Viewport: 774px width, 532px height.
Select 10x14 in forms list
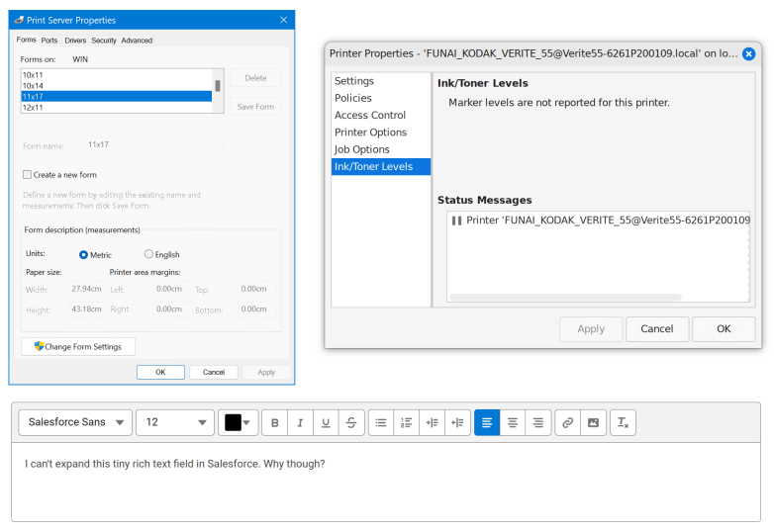tap(117, 86)
